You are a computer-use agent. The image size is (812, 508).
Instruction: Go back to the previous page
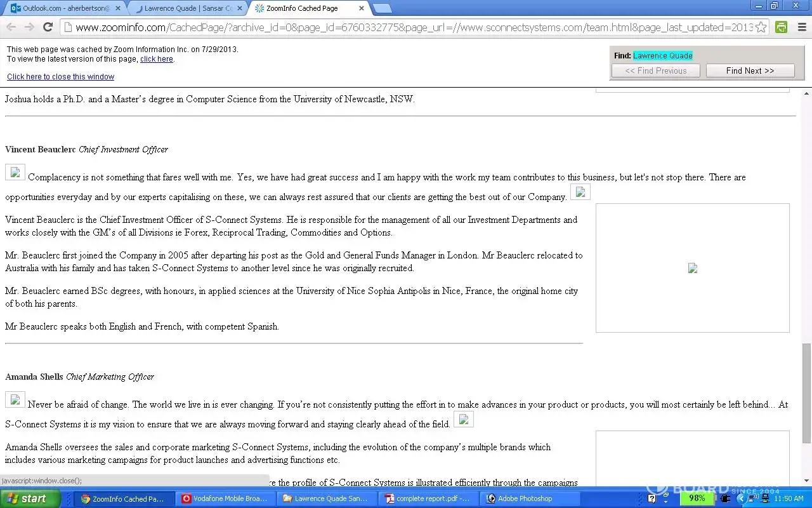click(x=11, y=27)
